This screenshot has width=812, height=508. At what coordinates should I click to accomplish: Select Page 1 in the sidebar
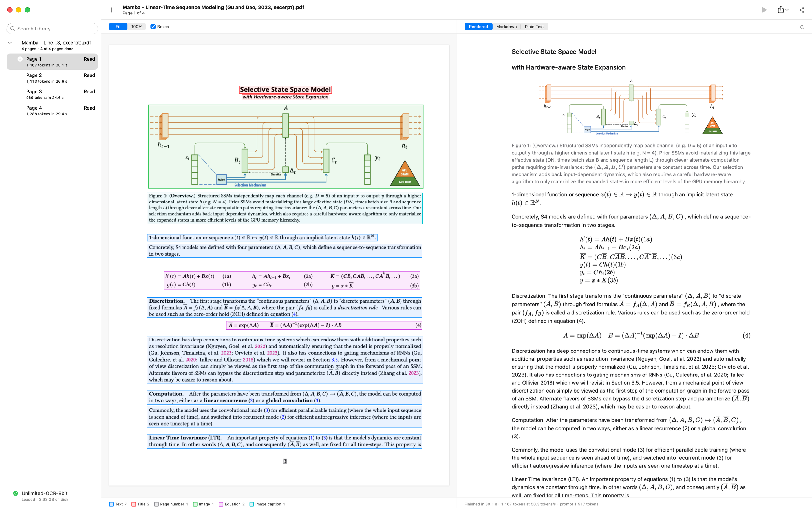[52, 62]
